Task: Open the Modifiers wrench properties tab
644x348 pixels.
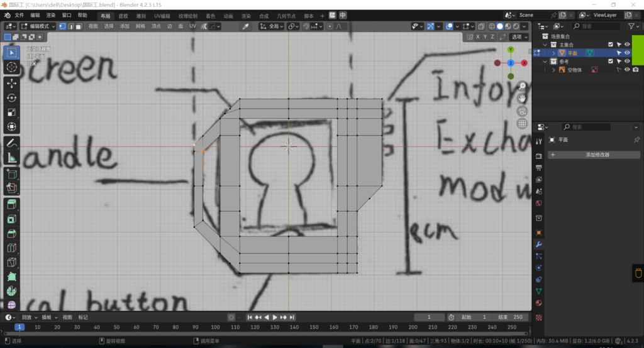Action: click(539, 244)
